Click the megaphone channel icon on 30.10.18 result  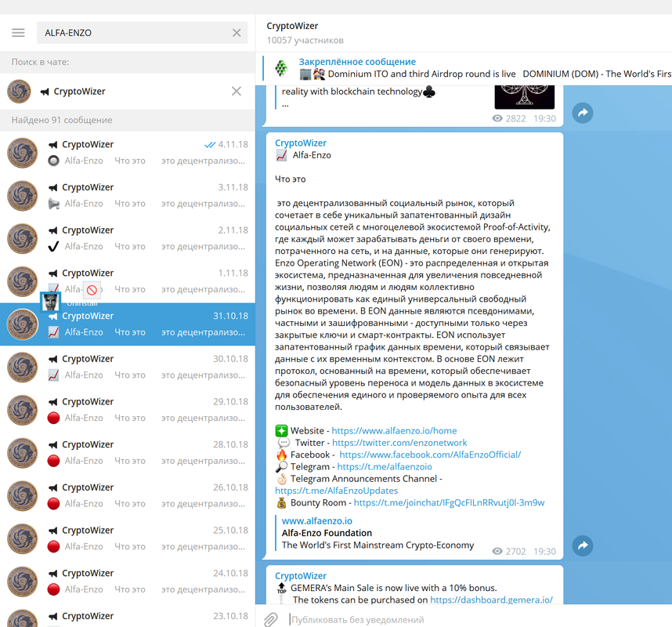(52, 359)
